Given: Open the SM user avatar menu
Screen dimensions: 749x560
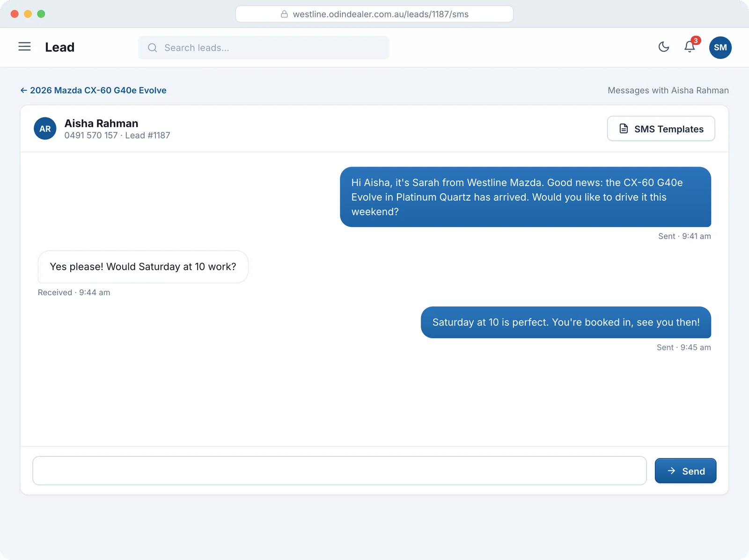Looking at the screenshot, I should click(x=720, y=47).
